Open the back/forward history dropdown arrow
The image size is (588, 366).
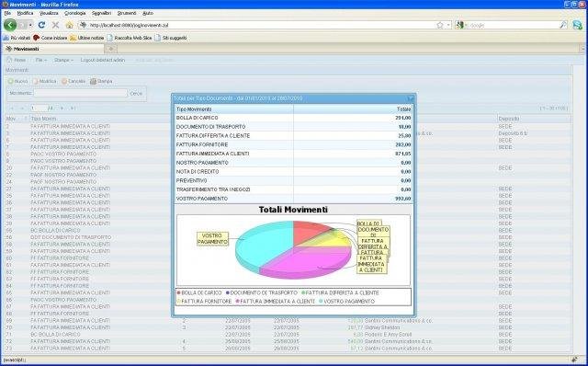30,25
